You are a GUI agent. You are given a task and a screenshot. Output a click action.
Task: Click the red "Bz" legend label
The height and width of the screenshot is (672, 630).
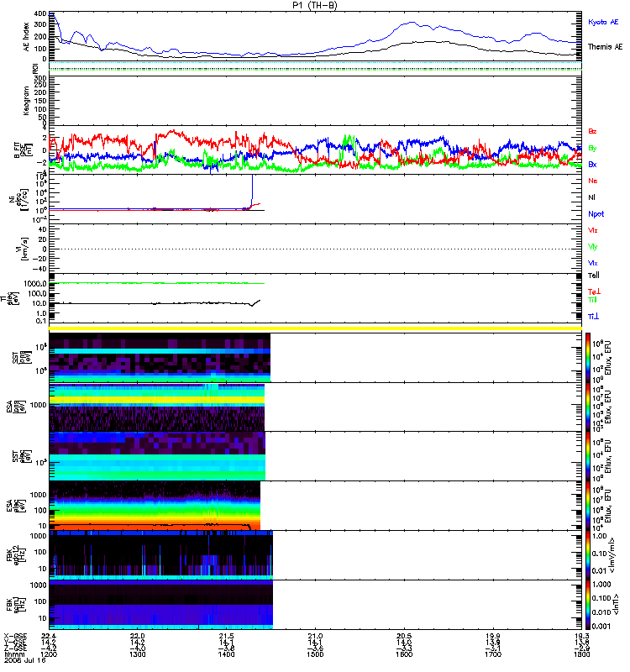click(x=592, y=131)
